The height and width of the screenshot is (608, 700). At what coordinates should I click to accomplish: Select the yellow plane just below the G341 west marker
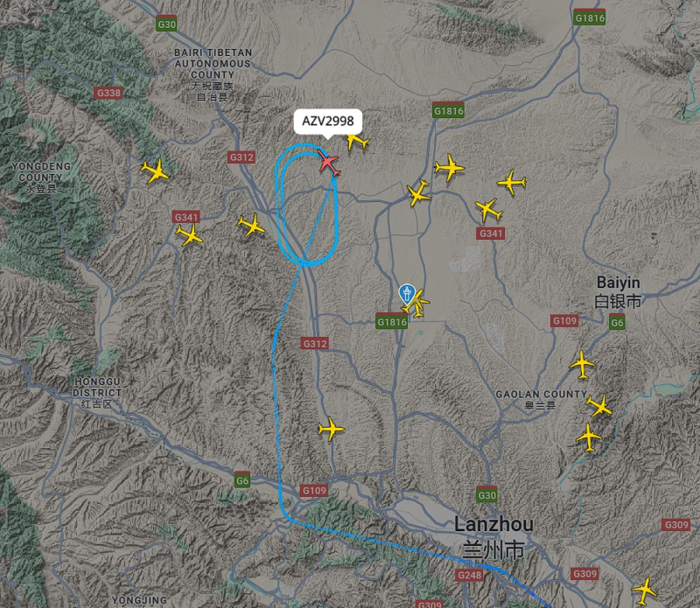click(189, 234)
